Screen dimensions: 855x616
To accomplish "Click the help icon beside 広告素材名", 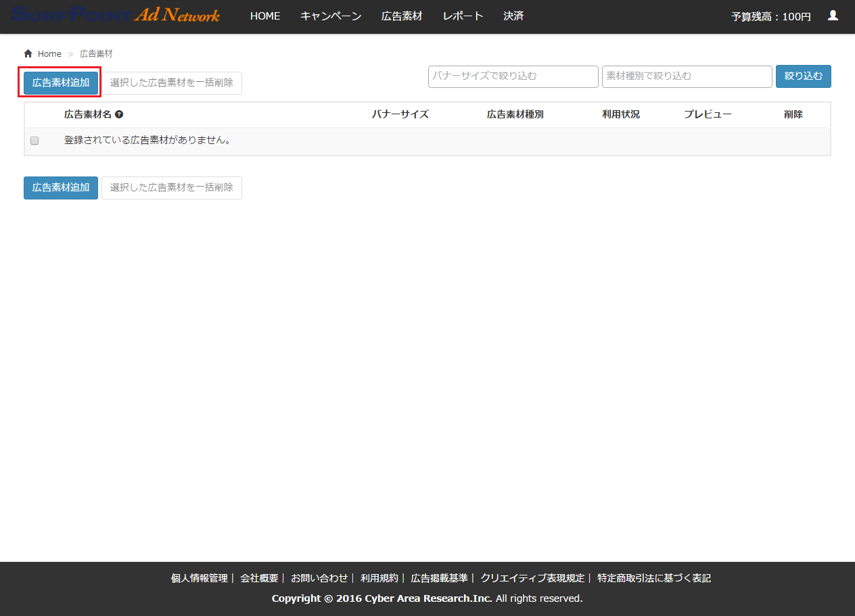I will pos(119,115).
